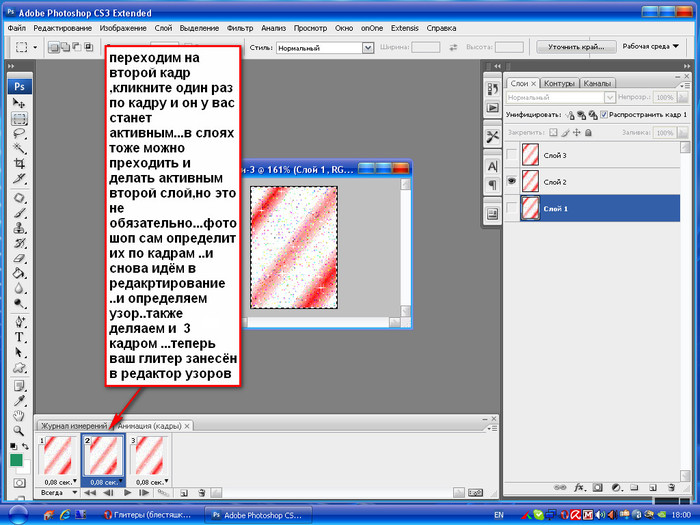The width and height of the screenshot is (700, 525).
Task: Select the Hand tool
Action: (x=19, y=416)
